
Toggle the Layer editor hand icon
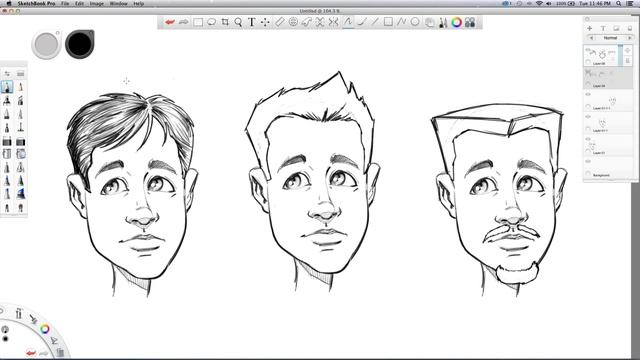[429, 22]
